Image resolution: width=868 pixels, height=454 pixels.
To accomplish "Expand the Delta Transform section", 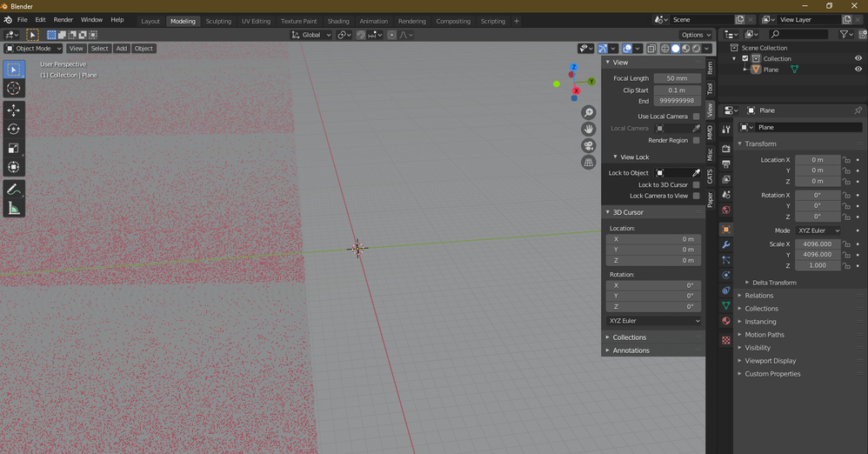I will (x=774, y=283).
